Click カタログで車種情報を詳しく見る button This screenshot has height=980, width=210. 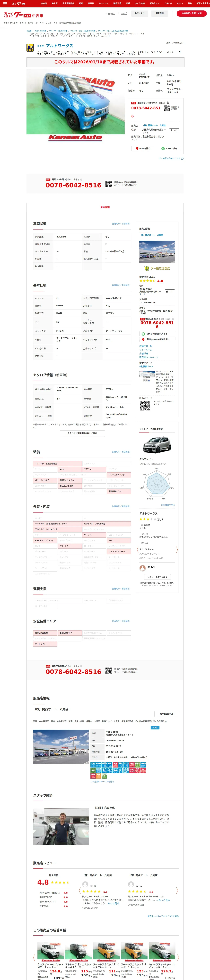82,433
